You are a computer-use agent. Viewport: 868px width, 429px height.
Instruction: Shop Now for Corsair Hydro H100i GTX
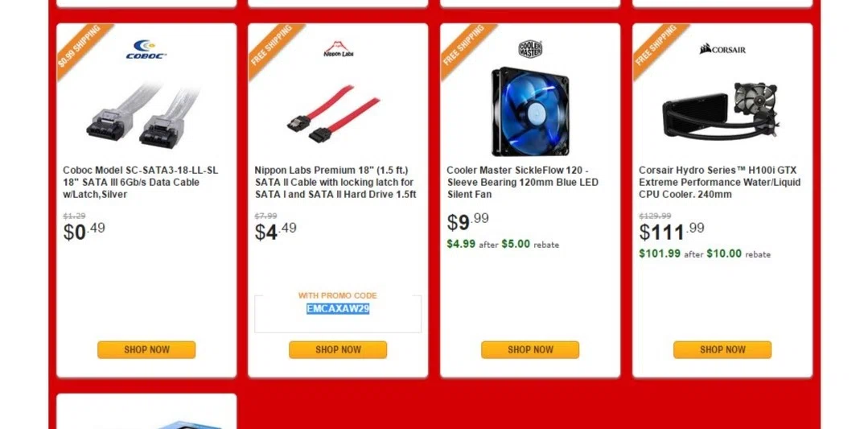[x=722, y=350]
